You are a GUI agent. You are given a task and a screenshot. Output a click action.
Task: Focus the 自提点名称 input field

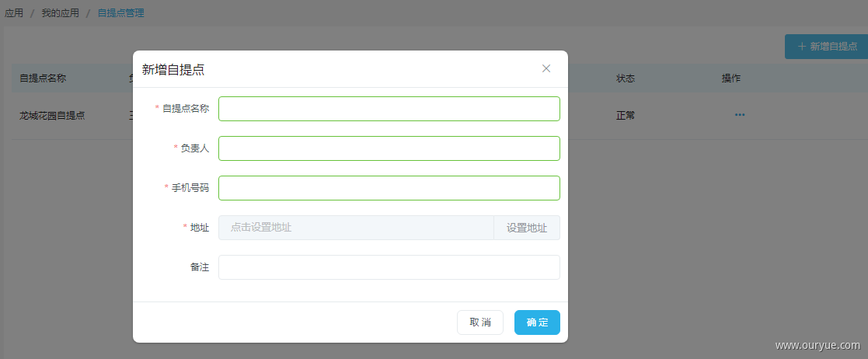(x=389, y=109)
